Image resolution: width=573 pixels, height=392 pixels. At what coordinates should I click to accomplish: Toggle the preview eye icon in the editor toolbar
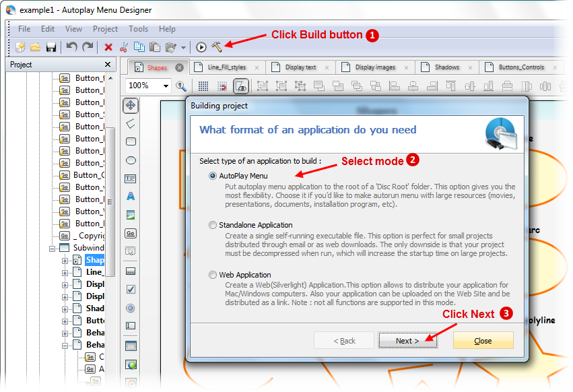[x=241, y=86]
